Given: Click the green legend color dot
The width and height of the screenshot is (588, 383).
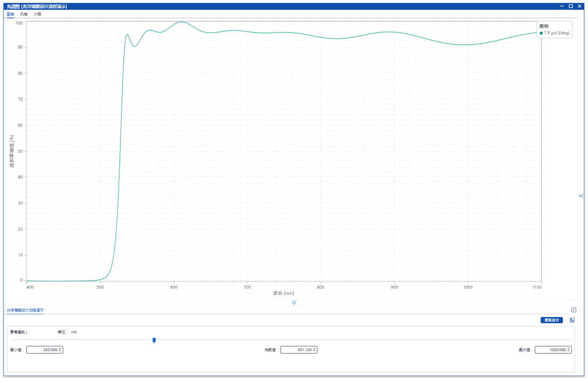Looking at the screenshot, I should pos(541,33).
